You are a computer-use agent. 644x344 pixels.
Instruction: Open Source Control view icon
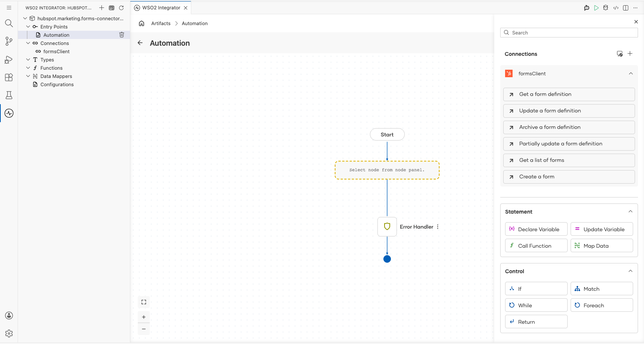click(x=9, y=41)
